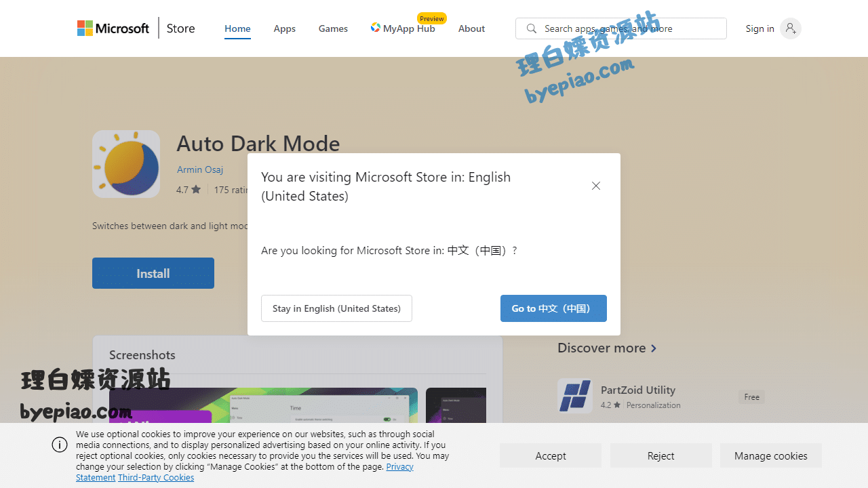
Task: Click the Microsoft logo
Action: 113,28
